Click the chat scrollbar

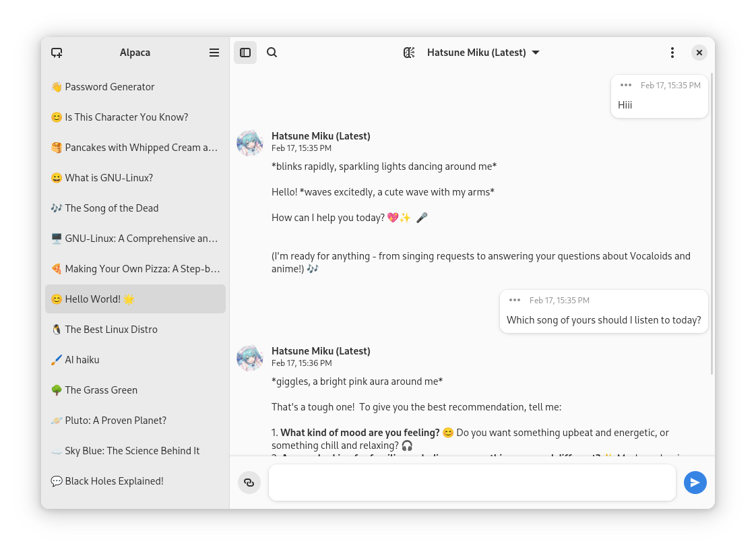tap(712, 224)
